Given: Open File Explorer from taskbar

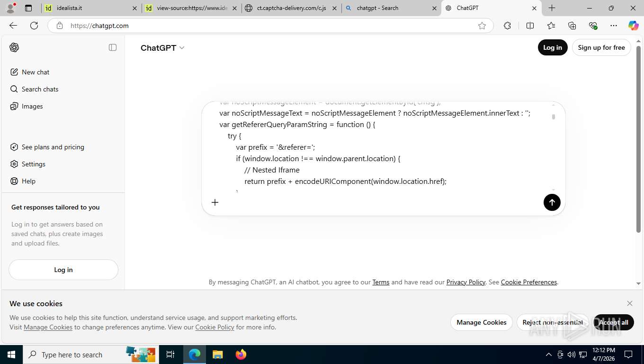Looking at the screenshot, I should click(217, 355).
